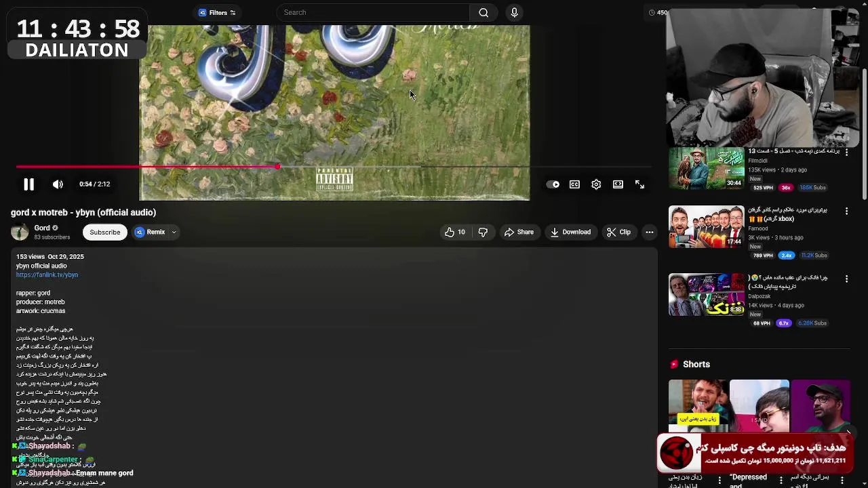The width and height of the screenshot is (868, 488).
Task: Pause the video playback
Action: click(28, 184)
